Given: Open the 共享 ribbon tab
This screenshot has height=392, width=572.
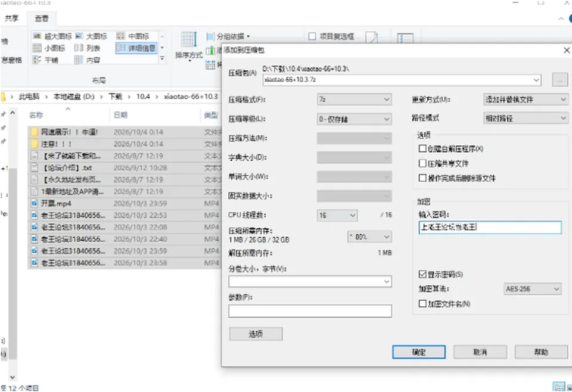Looking at the screenshot, I should 11,18.
